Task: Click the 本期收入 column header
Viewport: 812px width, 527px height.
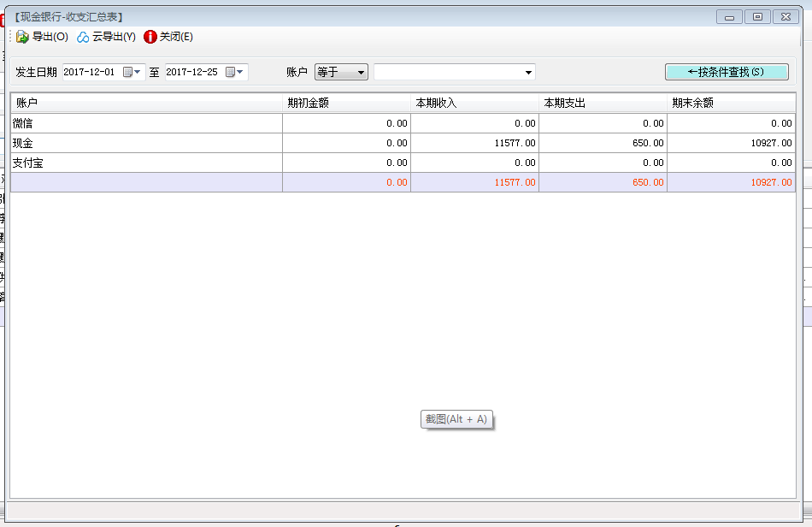Action: pyautogui.click(x=474, y=103)
